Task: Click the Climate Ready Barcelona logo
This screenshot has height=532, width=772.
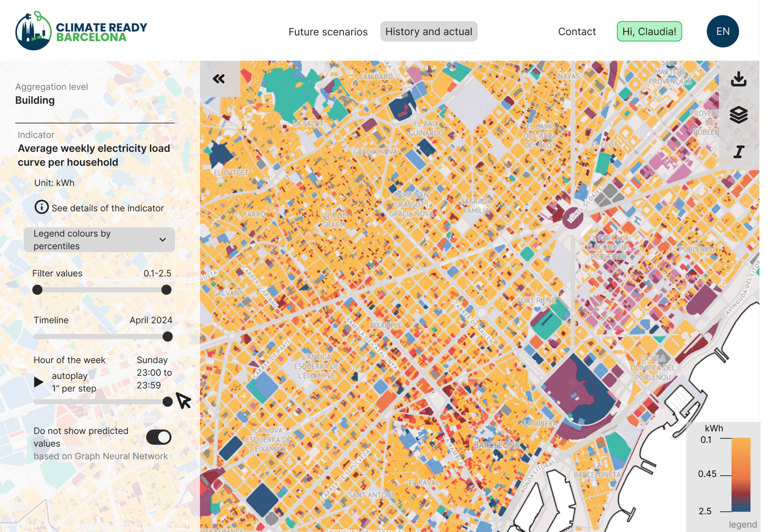Action: 81,31
